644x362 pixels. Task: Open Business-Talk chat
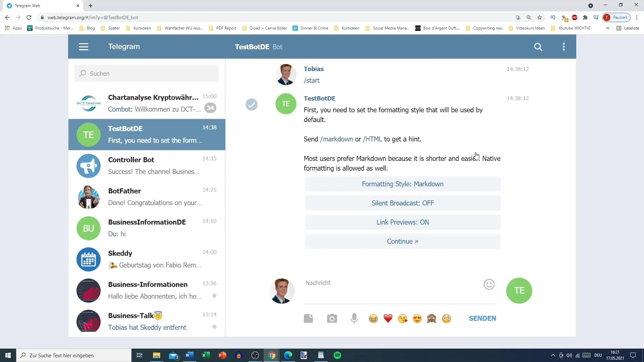click(147, 321)
